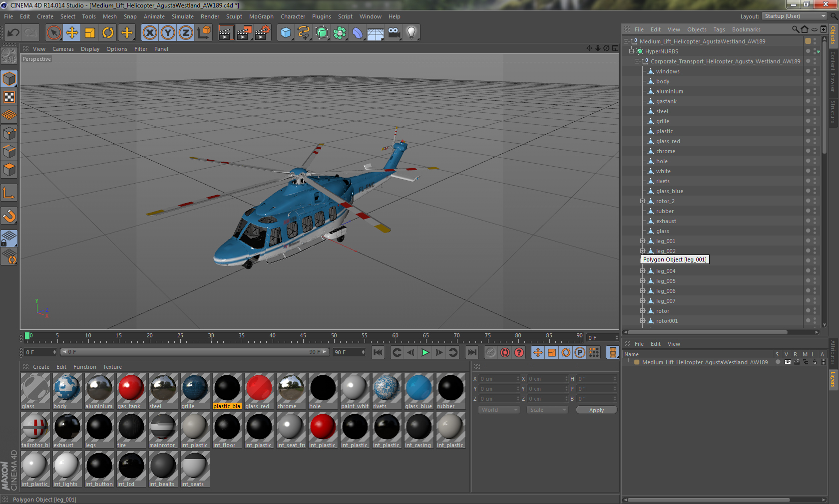
Task: Click the Apply button
Action: [596, 410]
